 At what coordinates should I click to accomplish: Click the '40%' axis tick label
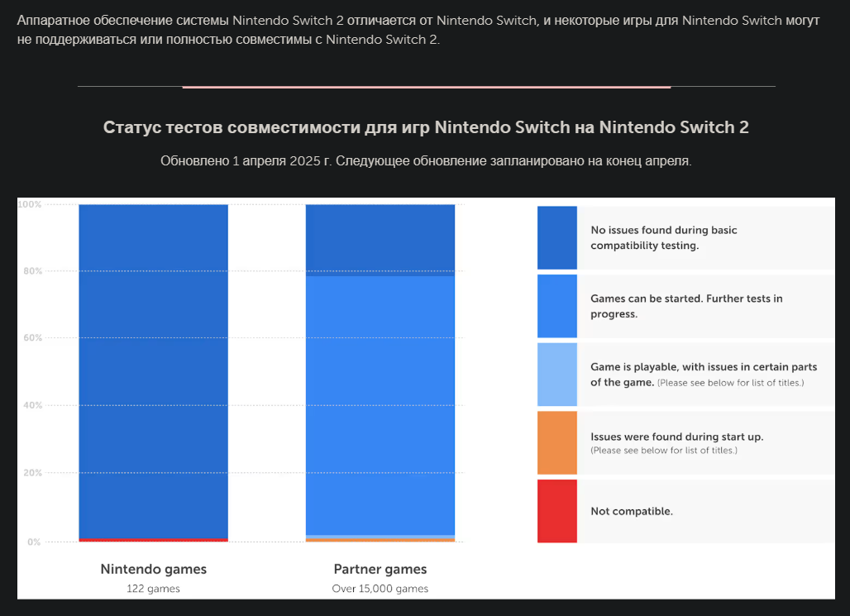tap(32, 405)
